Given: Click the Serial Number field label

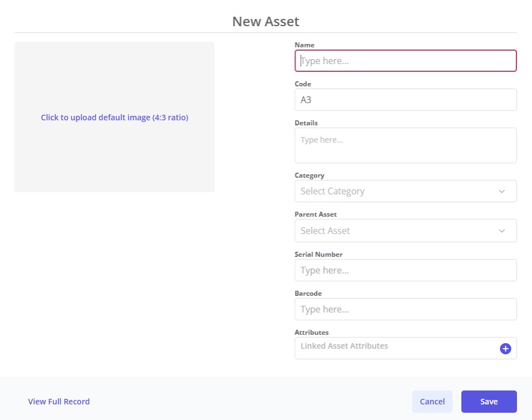Looking at the screenshot, I should tap(318, 255).
